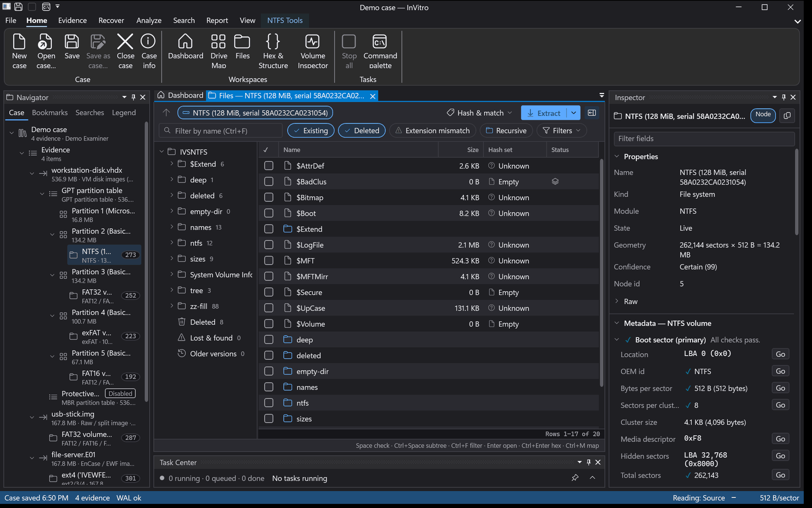
Task: Select all rows header checkbox
Action: click(266, 150)
